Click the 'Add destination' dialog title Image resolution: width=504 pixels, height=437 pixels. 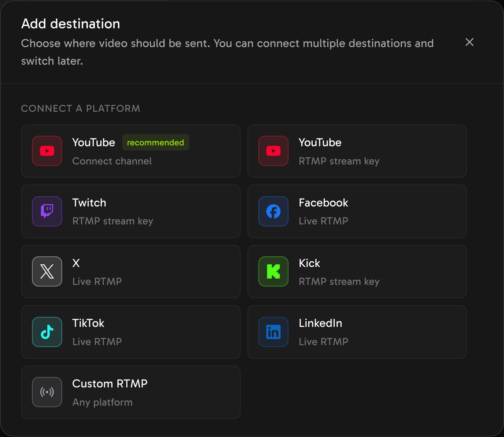(x=70, y=24)
